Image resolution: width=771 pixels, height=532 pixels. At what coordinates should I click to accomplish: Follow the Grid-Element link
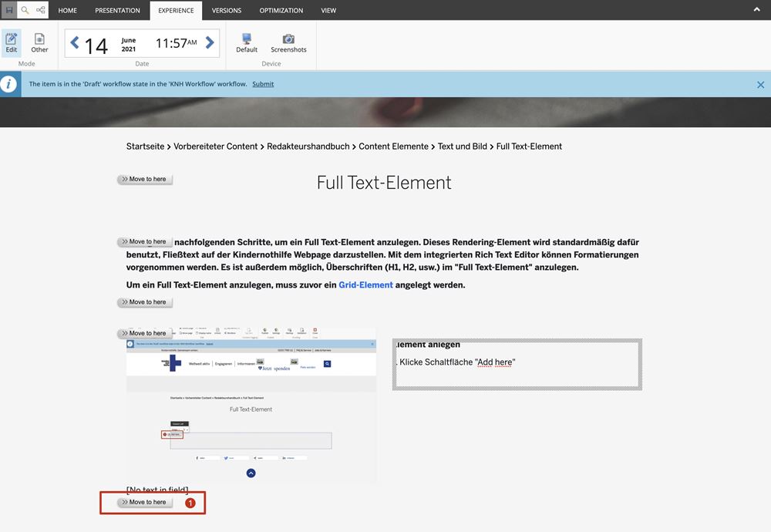pyautogui.click(x=365, y=285)
